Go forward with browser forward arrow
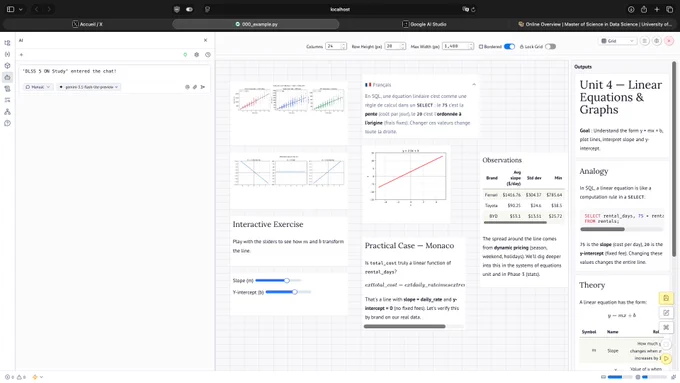The width and height of the screenshot is (680, 383). (x=49, y=9)
